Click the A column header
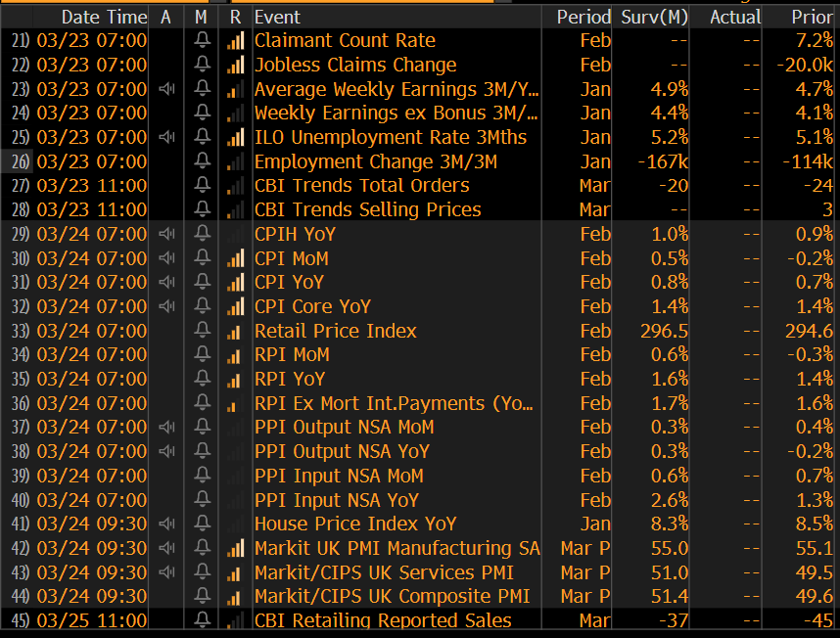 (166, 18)
